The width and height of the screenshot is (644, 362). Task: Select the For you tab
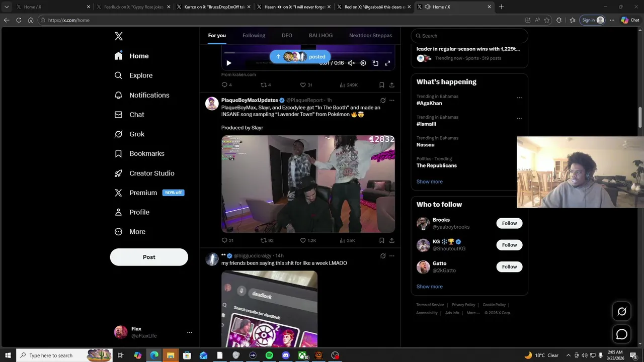pos(217,35)
